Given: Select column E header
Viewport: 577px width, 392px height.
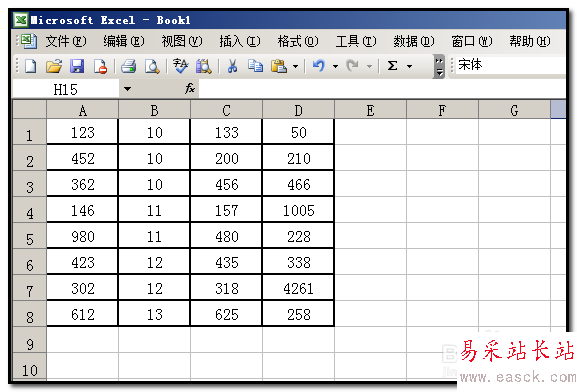Looking at the screenshot, I should click(370, 110).
